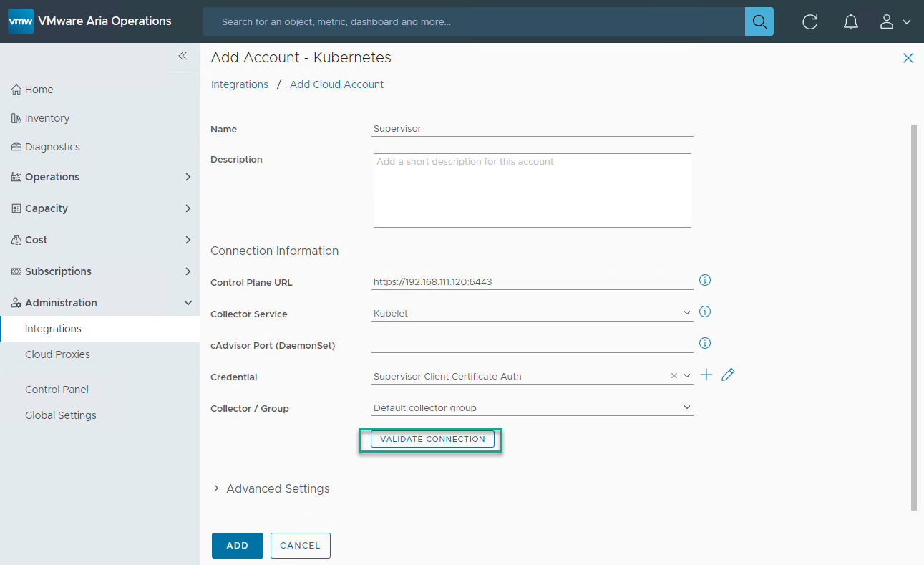Viewport: 924px width, 565px height.
Task: Click the refresh icon in header
Action: click(809, 22)
